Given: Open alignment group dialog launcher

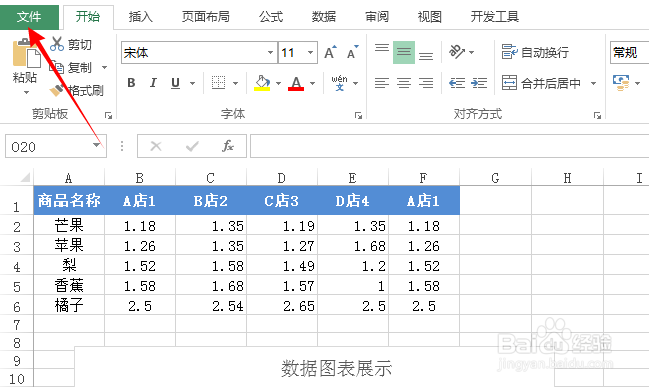Looking at the screenshot, I should tap(597, 115).
